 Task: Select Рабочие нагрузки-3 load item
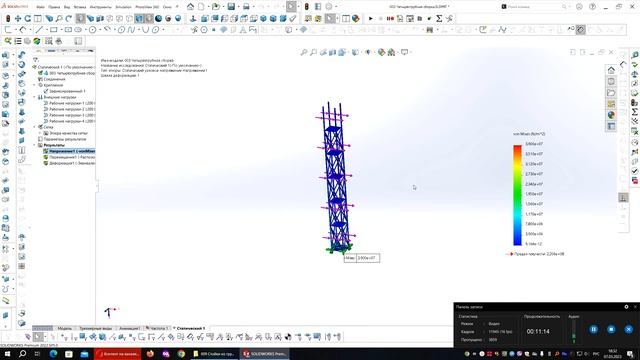click(x=69, y=115)
